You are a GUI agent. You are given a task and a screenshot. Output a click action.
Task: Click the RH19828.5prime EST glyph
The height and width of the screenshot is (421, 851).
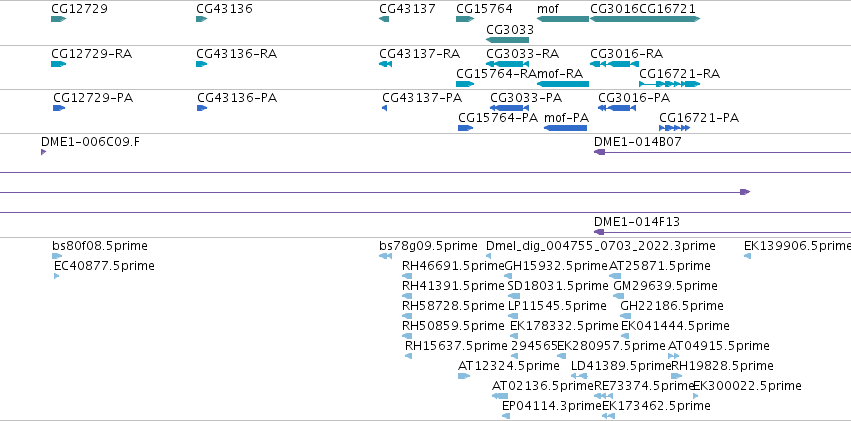click(x=676, y=376)
